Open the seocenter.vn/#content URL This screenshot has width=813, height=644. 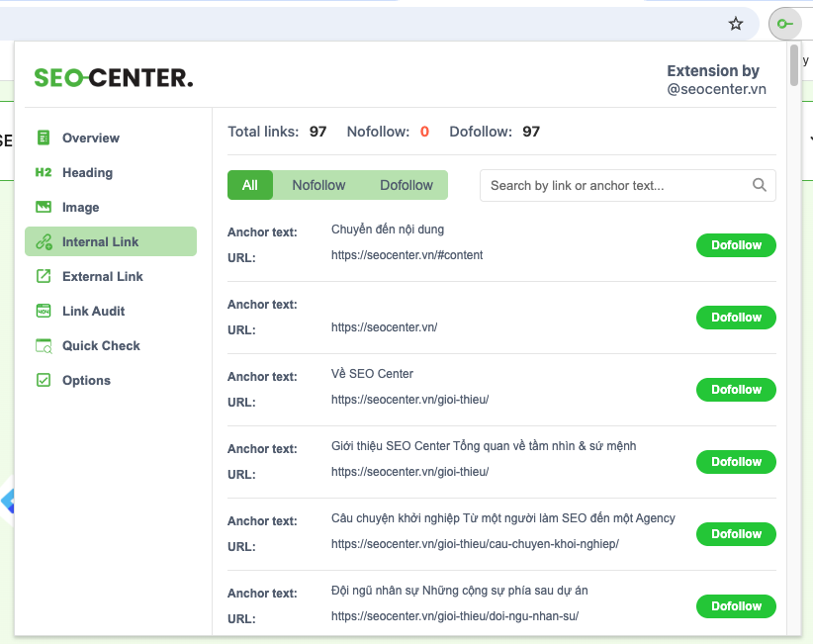pos(406,255)
